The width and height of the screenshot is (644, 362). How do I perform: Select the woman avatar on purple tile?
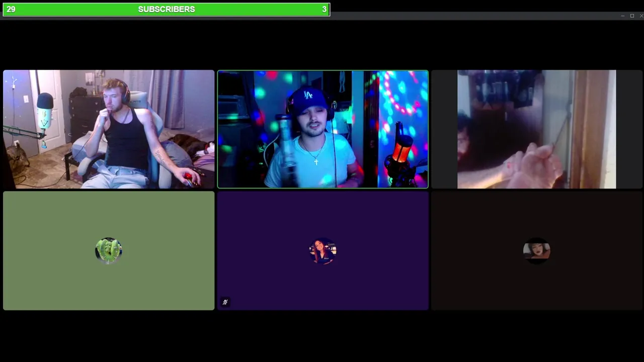323,250
